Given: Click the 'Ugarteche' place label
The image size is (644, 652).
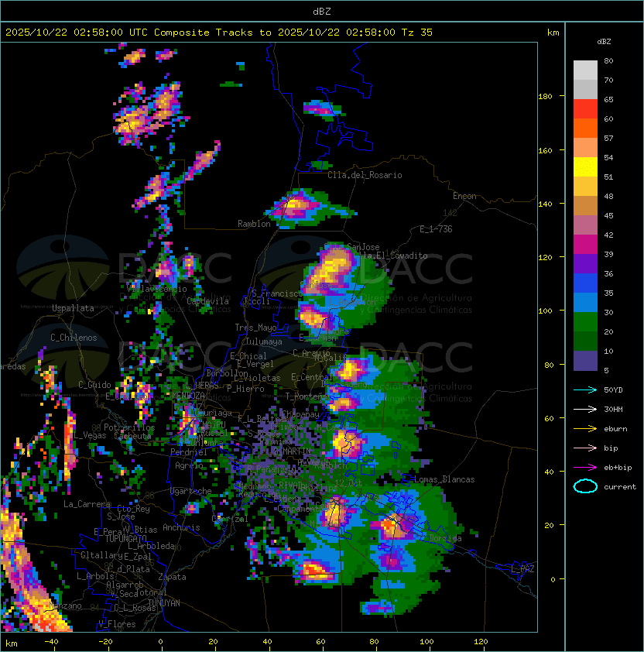Looking at the screenshot, I should 191,491.
